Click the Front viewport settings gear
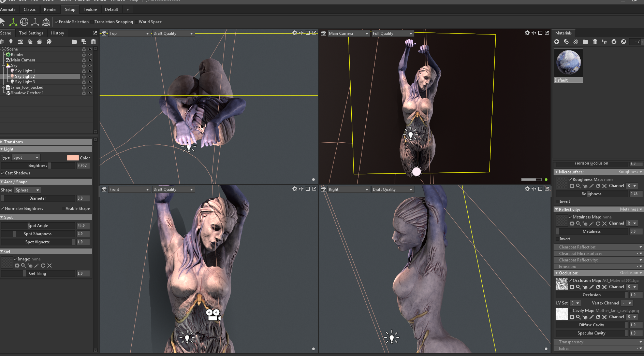 [295, 189]
